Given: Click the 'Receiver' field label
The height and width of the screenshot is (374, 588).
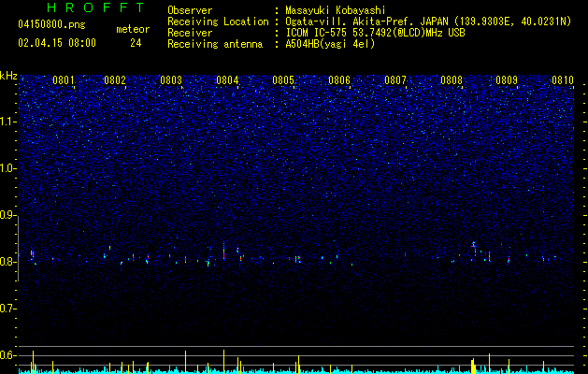Looking at the screenshot, I should (190, 33).
